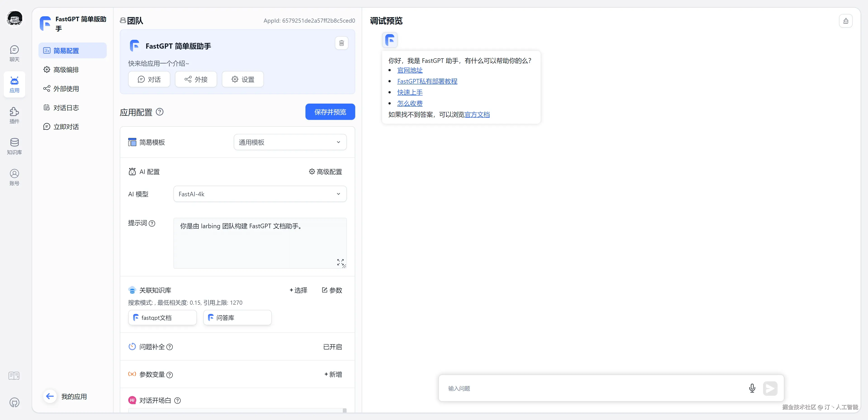Open 对话日志 menu item
The width and height of the screenshot is (868, 420).
[66, 108]
